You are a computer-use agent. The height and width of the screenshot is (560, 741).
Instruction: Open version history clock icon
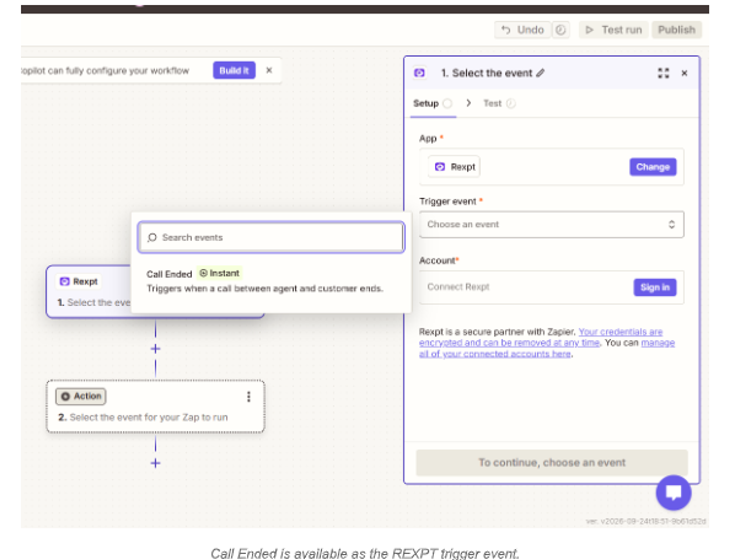(561, 30)
